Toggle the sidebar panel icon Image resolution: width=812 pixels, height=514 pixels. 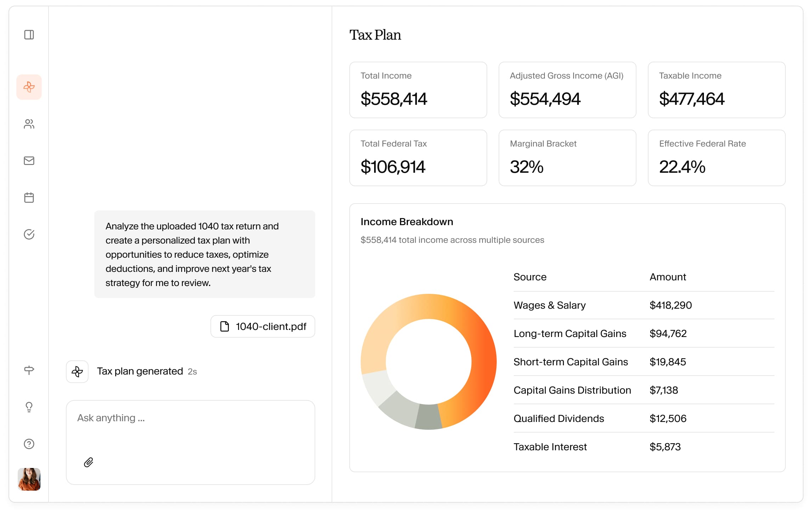[x=29, y=35]
